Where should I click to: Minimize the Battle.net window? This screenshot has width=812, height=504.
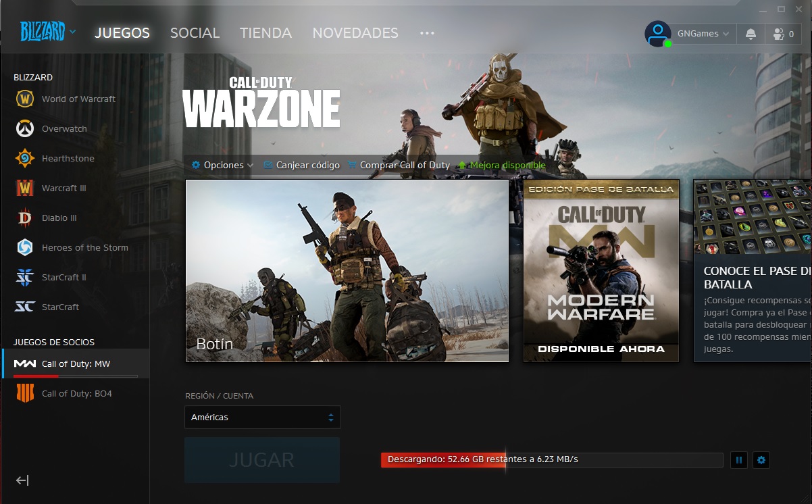(763, 9)
